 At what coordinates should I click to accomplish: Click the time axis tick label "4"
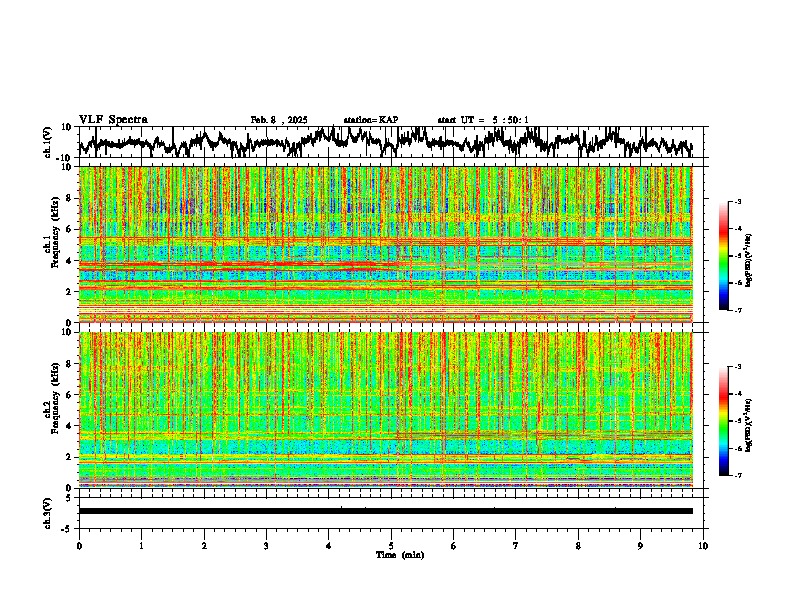(x=329, y=546)
